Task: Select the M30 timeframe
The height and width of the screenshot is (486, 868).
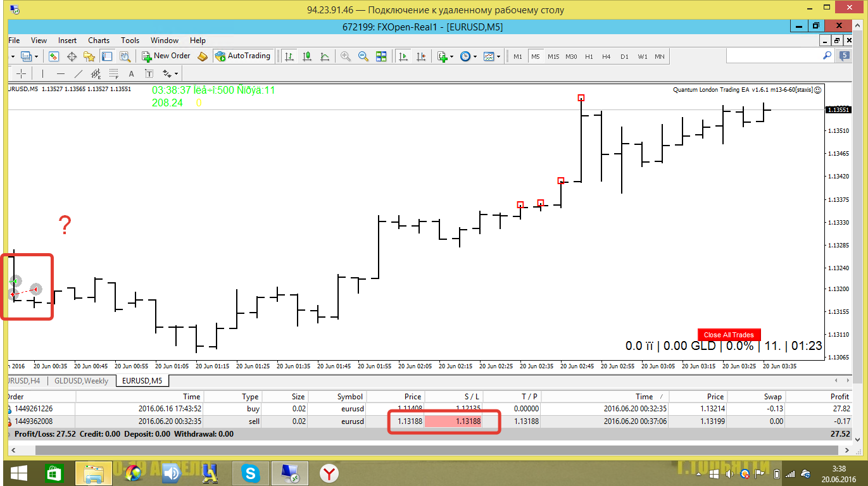Action: click(571, 56)
